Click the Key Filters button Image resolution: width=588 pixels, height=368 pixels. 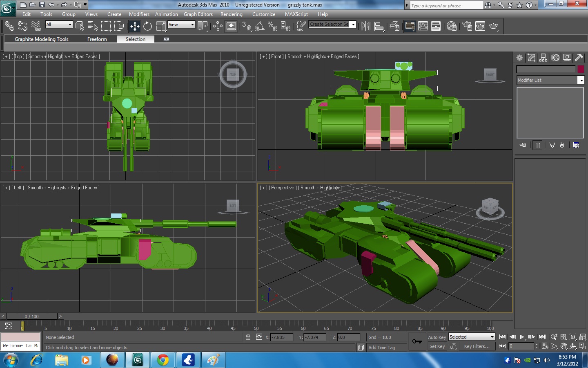pos(477,346)
